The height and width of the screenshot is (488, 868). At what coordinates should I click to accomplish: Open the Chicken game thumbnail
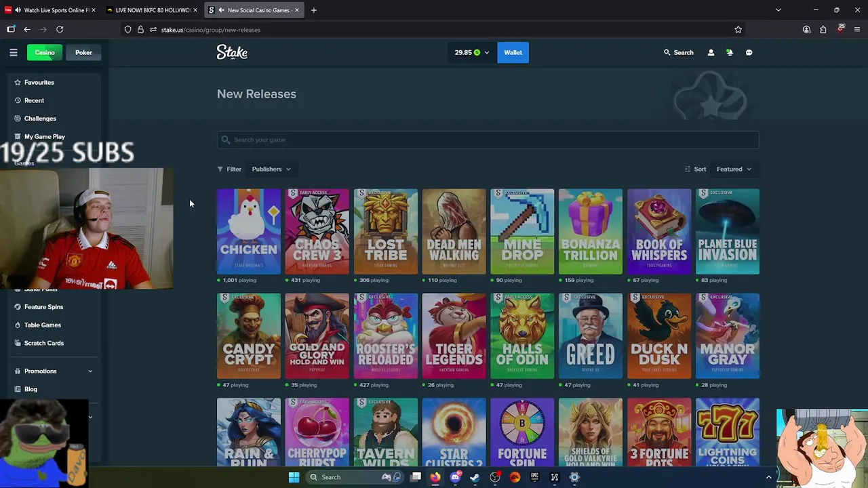[x=249, y=231]
